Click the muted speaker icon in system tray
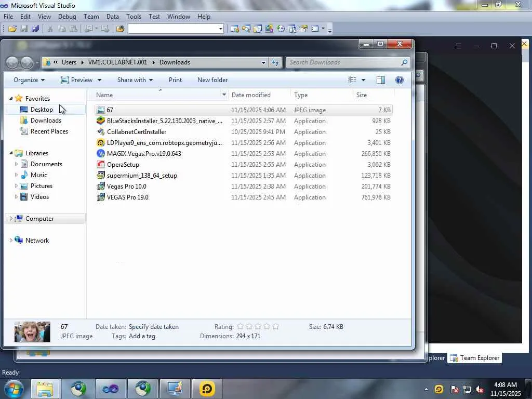This screenshot has width=532, height=399. [x=480, y=390]
